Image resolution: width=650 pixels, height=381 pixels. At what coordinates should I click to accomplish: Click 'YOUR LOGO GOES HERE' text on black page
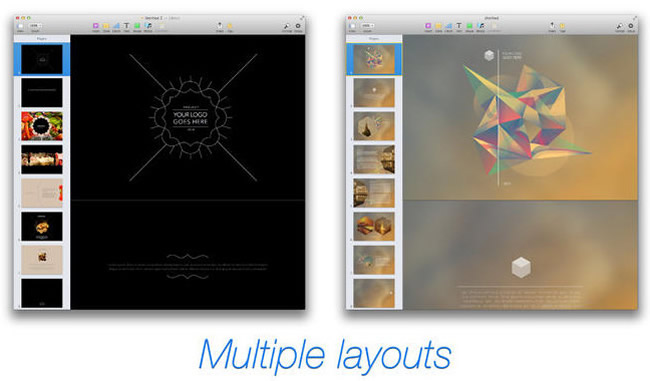tap(190, 118)
